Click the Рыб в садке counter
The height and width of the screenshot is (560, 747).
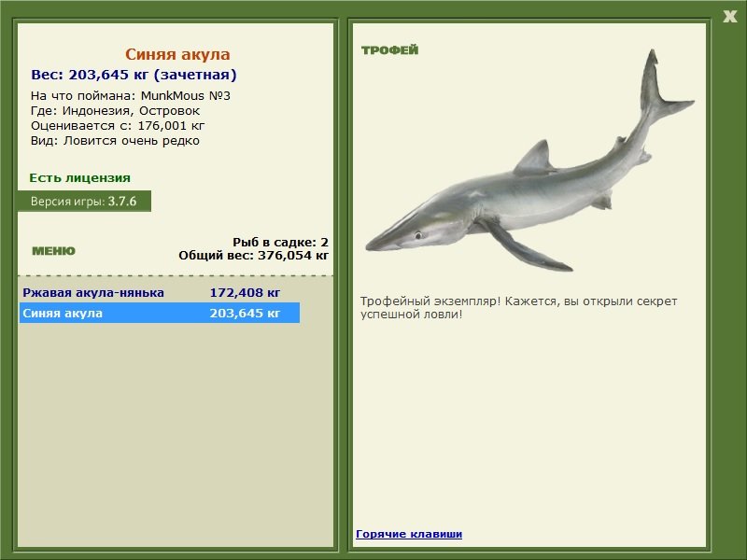(x=280, y=242)
